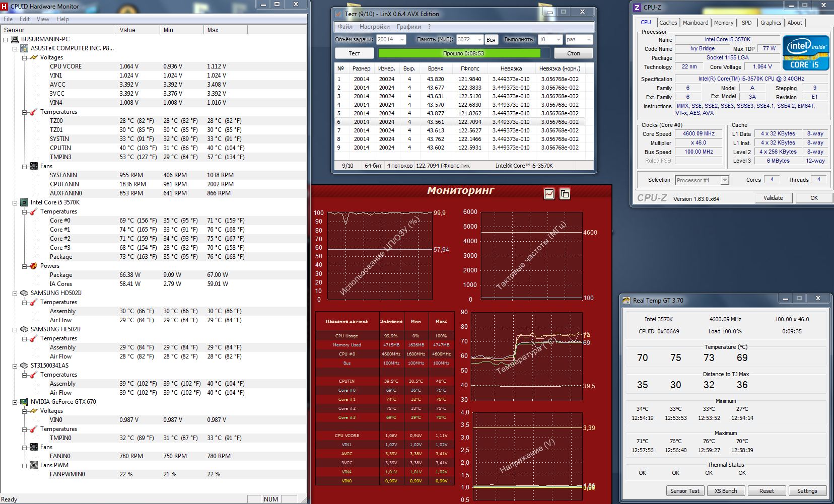The height and width of the screenshot is (504, 834).
Task: Click the Fans icon above FANIN0
Action: [x=34, y=447]
